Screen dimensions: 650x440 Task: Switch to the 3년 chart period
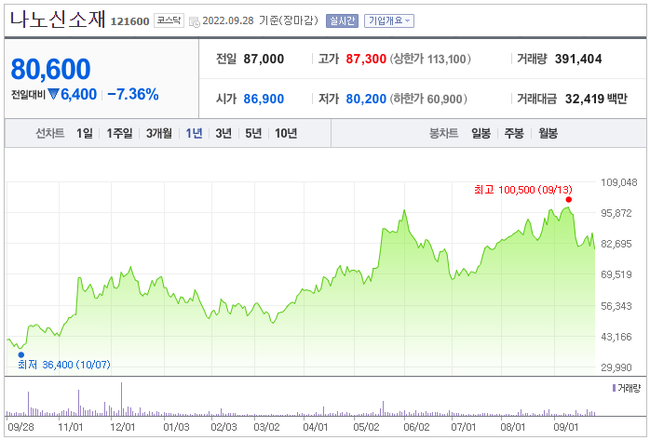(223, 133)
